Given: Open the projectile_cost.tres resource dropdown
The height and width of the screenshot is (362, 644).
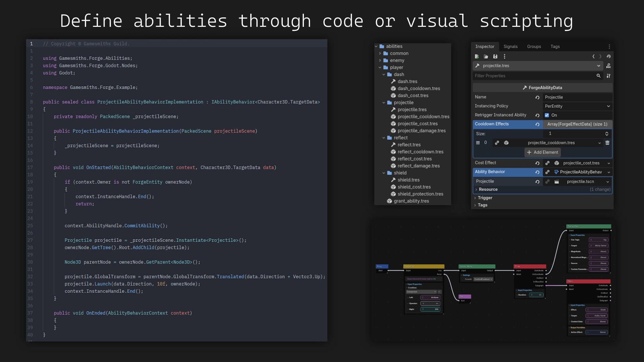Looking at the screenshot, I should coord(608,163).
